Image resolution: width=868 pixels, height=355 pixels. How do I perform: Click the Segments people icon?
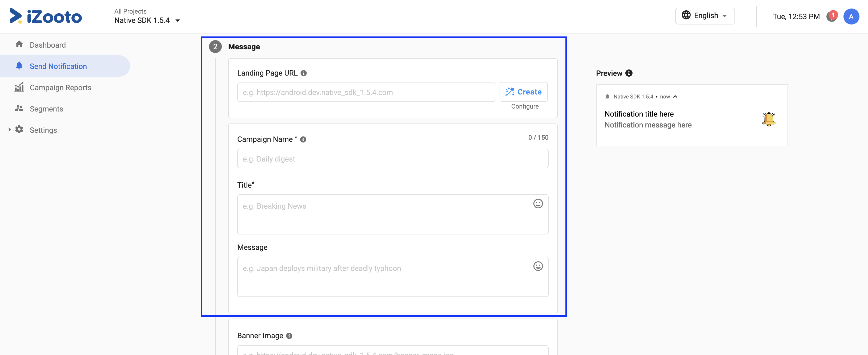point(19,108)
